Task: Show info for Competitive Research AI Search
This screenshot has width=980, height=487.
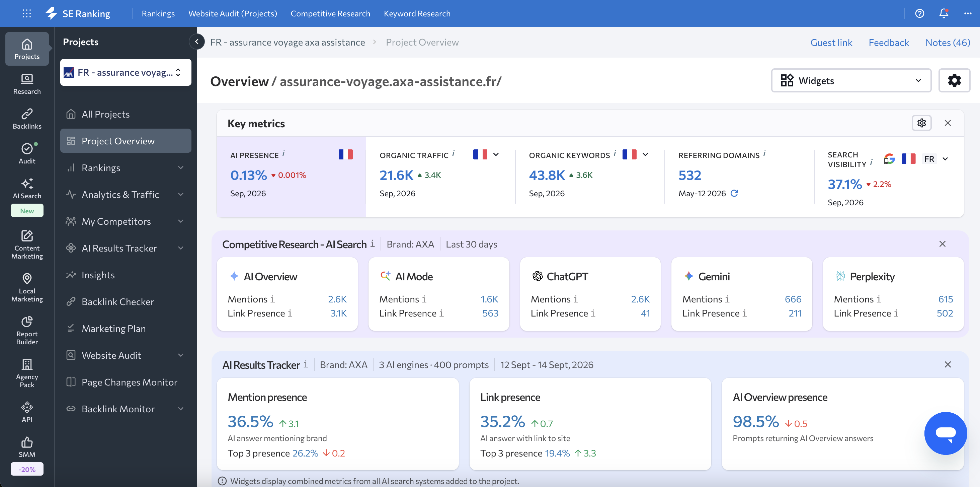Action: click(372, 244)
